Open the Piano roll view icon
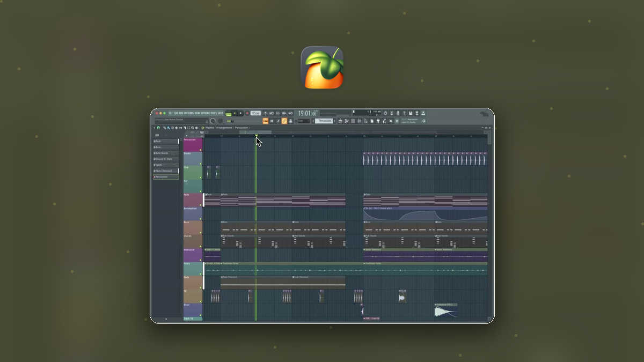This screenshot has height=362, width=644. tap(347, 121)
